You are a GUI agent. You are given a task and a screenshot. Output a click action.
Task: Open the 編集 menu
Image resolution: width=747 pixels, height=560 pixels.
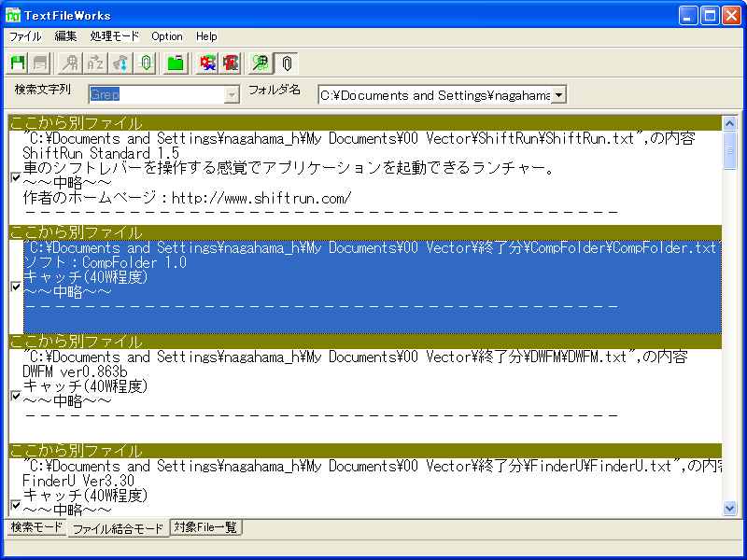coord(65,36)
